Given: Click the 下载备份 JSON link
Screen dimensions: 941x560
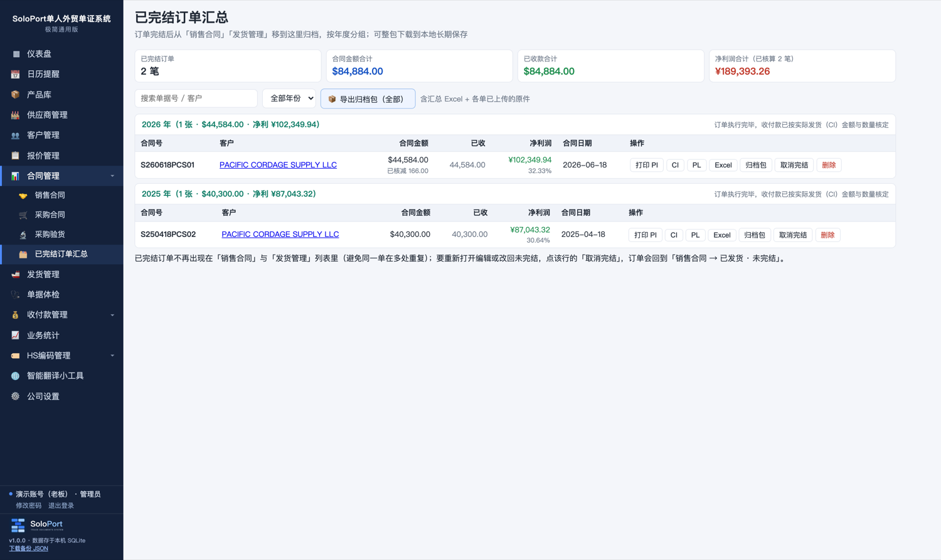Looking at the screenshot, I should coord(28,549).
